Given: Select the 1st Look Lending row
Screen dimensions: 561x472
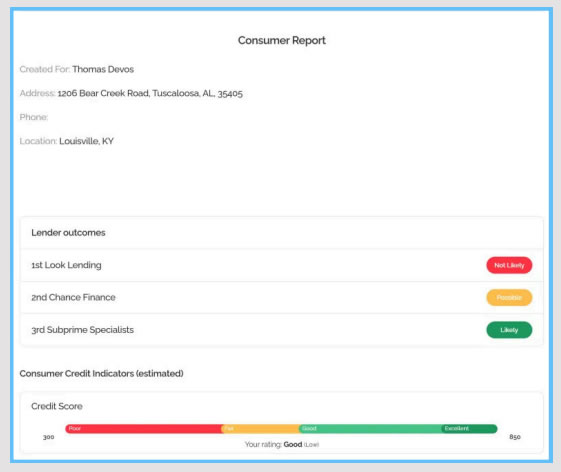Looking at the screenshot, I should tap(282, 265).
